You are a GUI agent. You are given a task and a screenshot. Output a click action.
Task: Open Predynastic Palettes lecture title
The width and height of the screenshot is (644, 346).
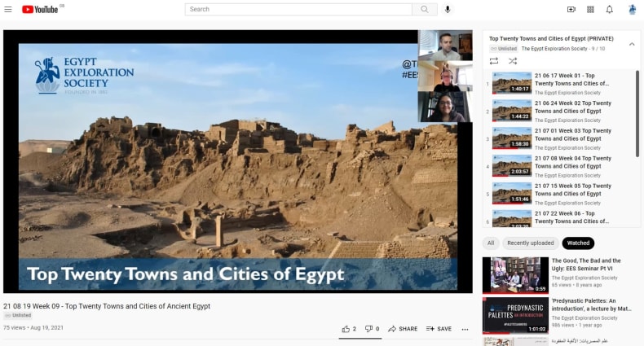point(591,304)
